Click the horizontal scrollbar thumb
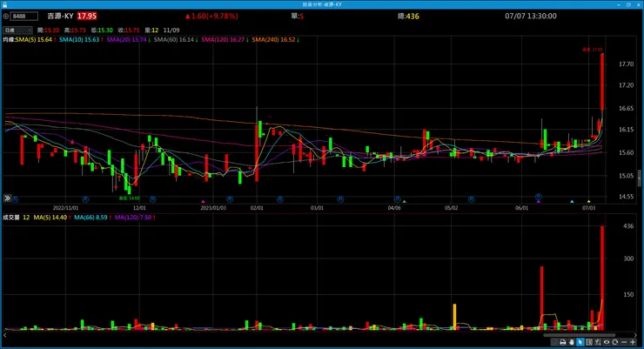Viewport: 644px width, 349px height. (579, 335)
